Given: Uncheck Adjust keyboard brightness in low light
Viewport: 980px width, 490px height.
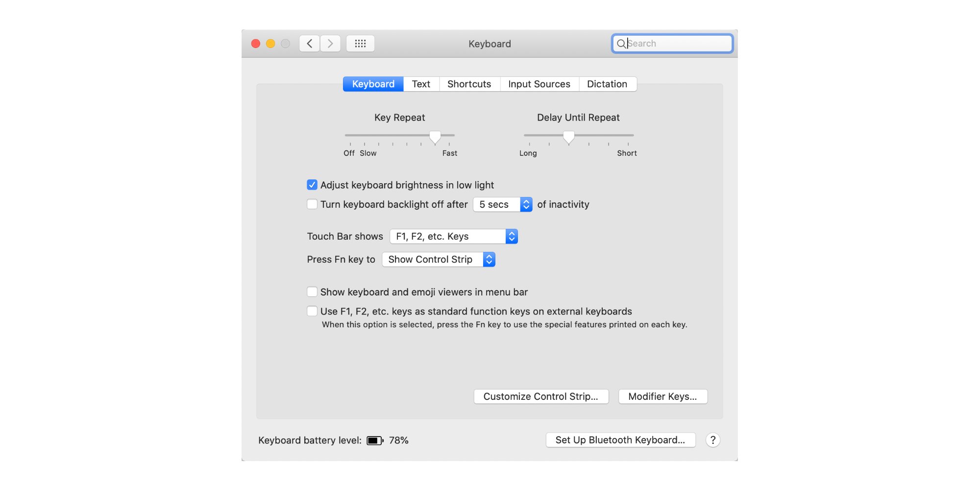Looking at the screenshot, I should pyautogui.click(x=312, y=185).
